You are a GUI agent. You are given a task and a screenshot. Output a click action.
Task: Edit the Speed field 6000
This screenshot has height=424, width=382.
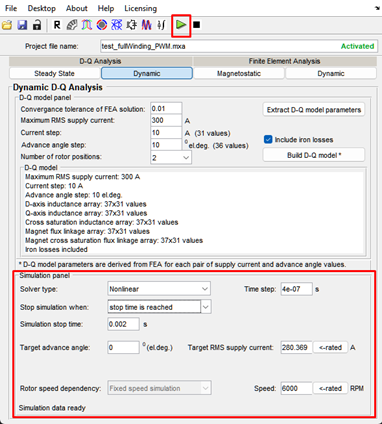(296, 388)
